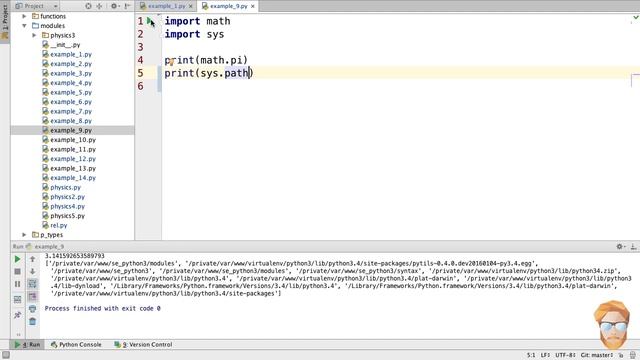
Task: Click the up arrow in the Run console toolbar
Action: tap(33, 259)
